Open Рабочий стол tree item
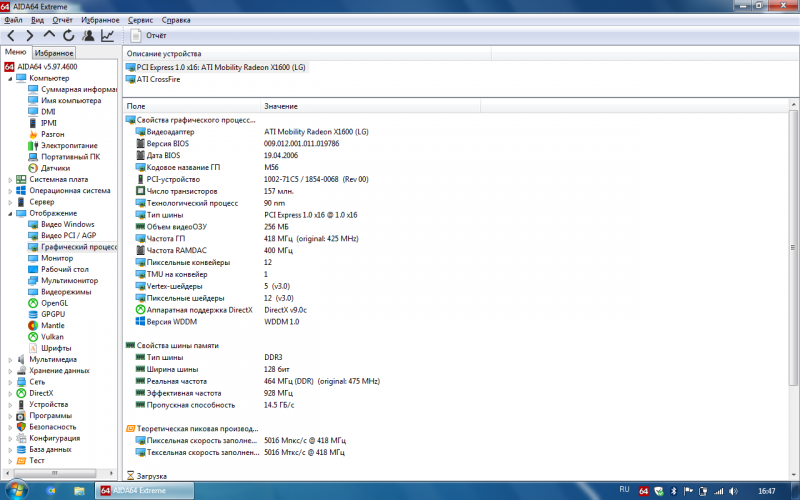 point(59,269)
